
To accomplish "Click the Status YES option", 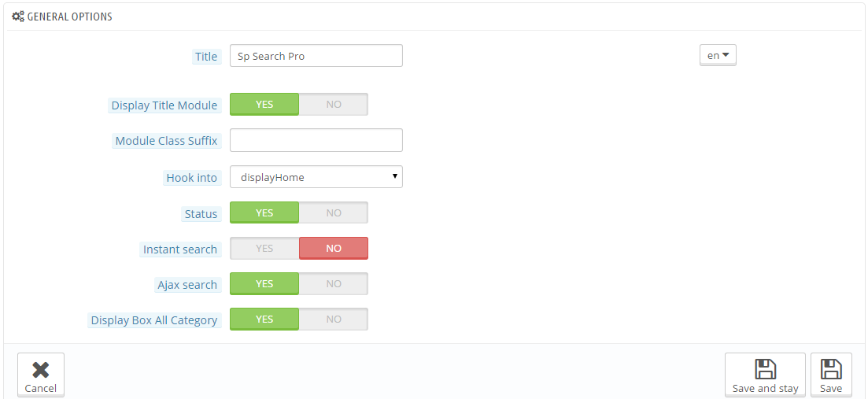I will coord(264,212).
